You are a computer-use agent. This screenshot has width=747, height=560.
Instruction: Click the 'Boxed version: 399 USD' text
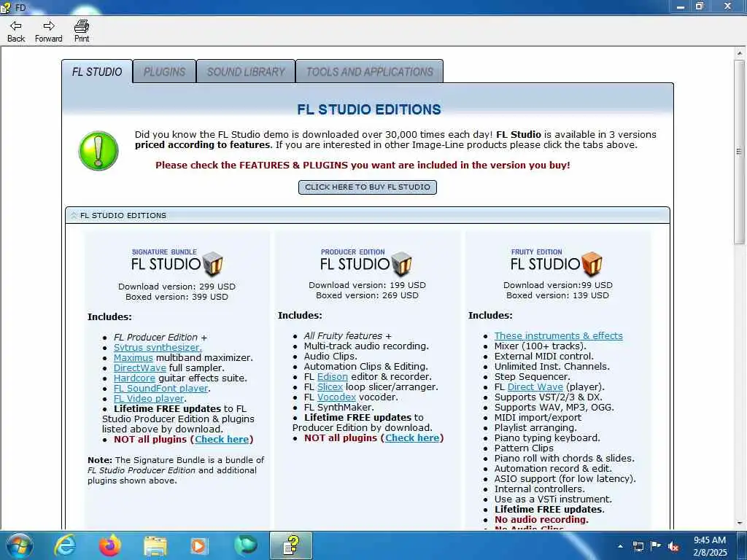pos(177,297)
